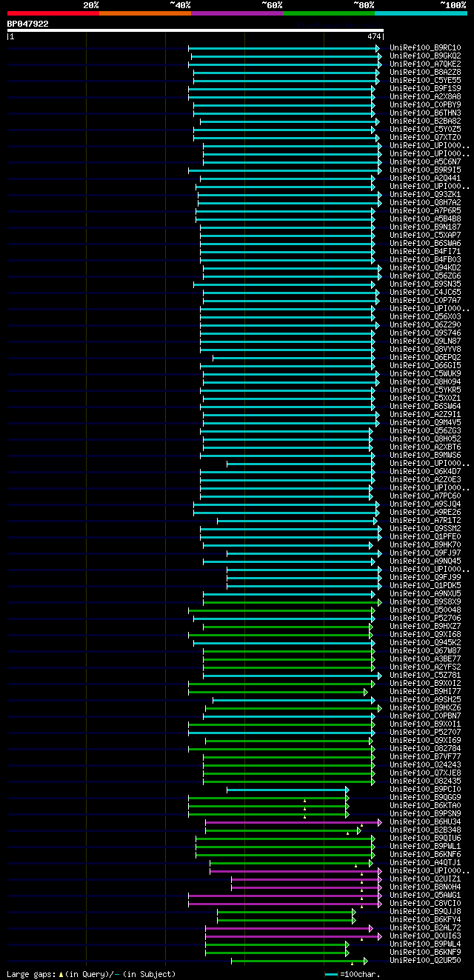Select label UniRef100_C4JC65
Image resolution: width=474 pixels, height=980 pixels.
click(x=425, y=293)
